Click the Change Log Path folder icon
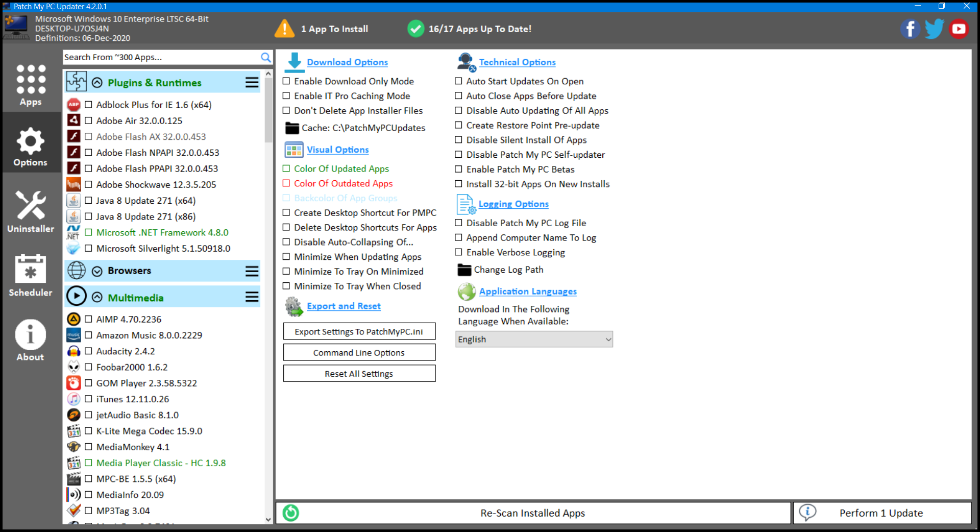980x532 pixels. pyautogui.click(x=464, y=270)
